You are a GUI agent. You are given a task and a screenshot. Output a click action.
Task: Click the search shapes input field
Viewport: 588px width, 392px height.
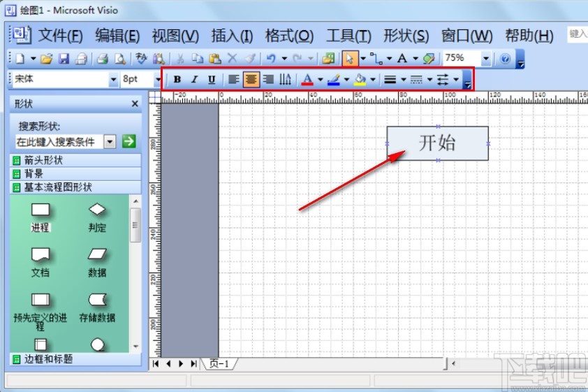coord(59,142)
